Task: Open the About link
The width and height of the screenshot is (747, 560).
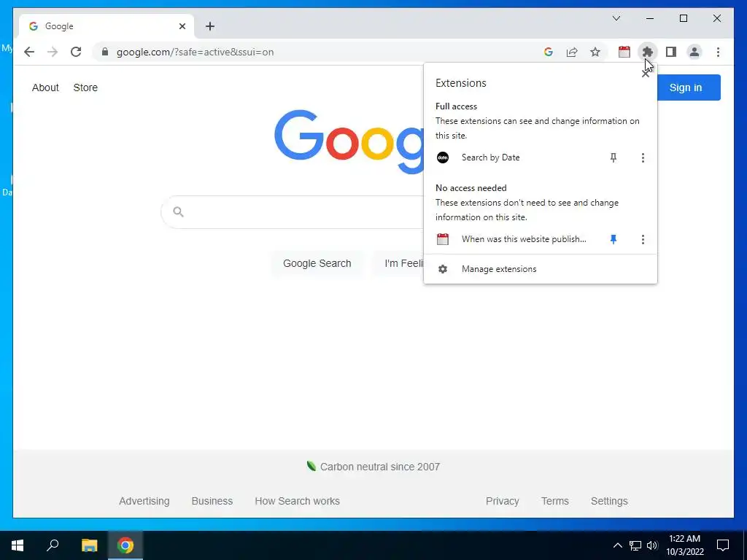Action: [x=45, y=87]
